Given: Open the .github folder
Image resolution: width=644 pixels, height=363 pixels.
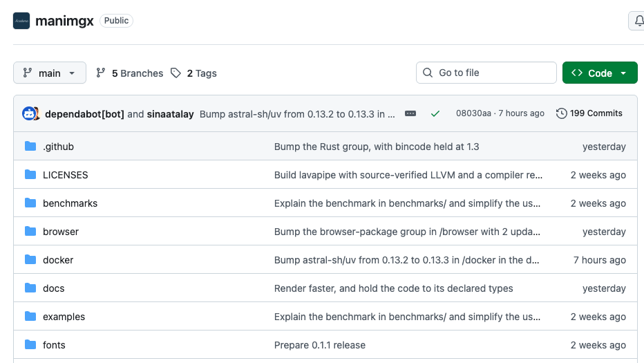Looking at the screenshot, I should tap(58, 147).
